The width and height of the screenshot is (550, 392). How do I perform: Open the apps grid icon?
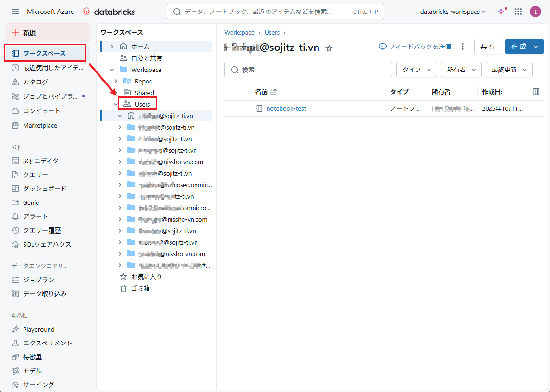tap(518, 12)
